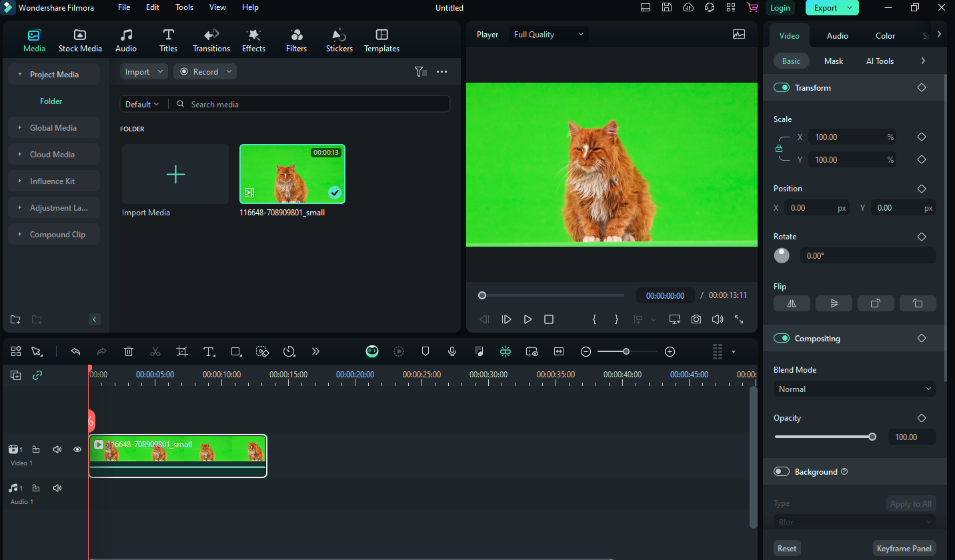Expand the Cloud Media folder

(x=53, y=154)
